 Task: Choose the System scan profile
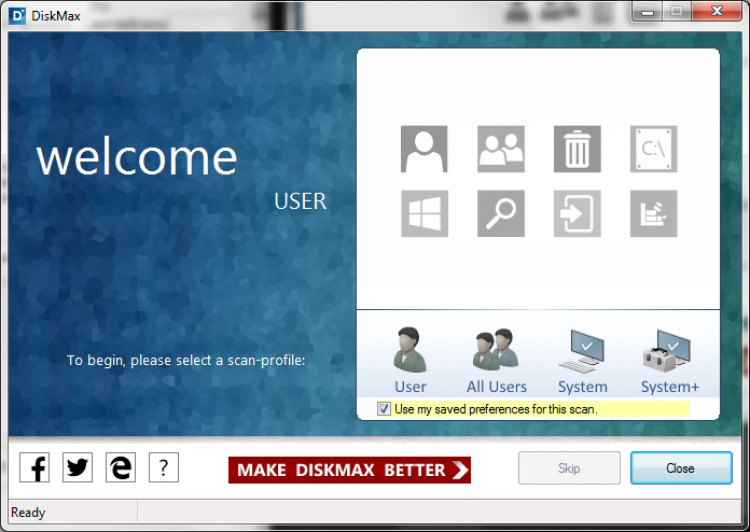pyautogui.click(x=583, y=360)
